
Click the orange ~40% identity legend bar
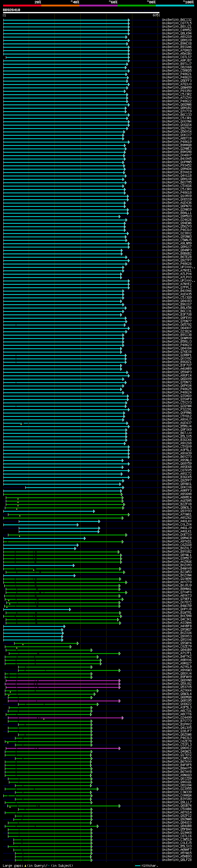click(x=60, y=6)
